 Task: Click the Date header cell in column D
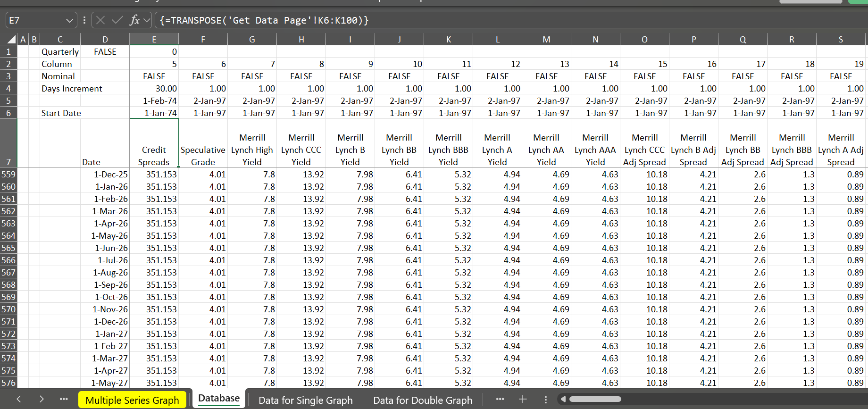[105, 143]
